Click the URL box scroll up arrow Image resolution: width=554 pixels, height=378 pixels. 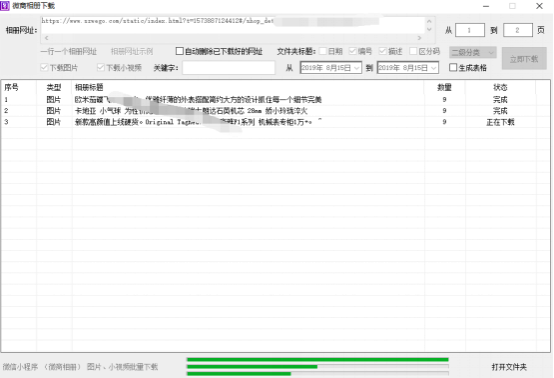point(429,21)
